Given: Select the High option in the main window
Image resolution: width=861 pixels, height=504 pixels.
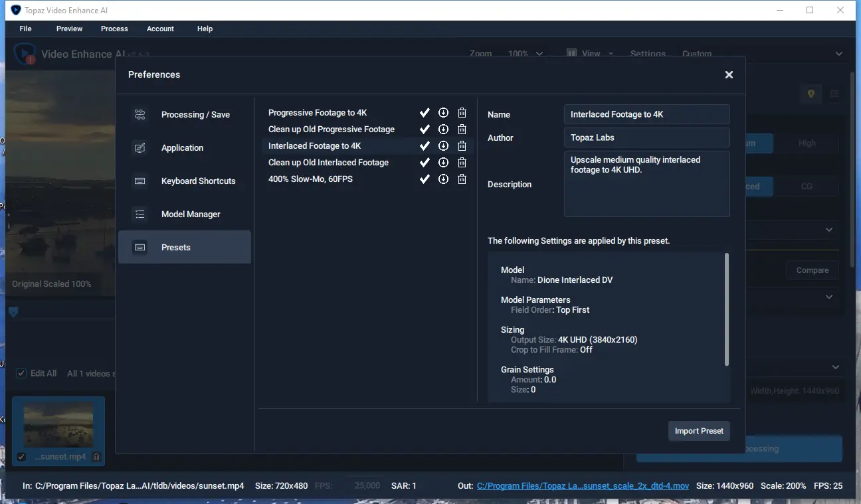Looking at the screenshot, I should click(x=807, y=143).
